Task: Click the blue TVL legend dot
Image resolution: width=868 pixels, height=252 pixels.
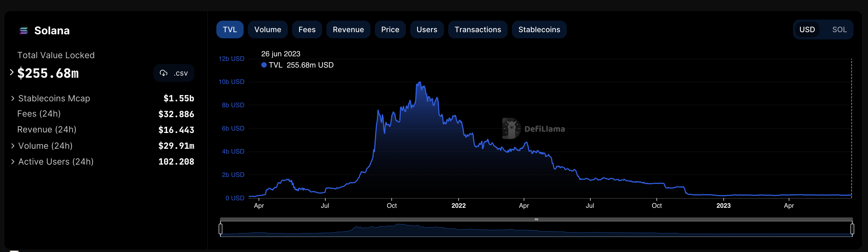Action: [x=264, y=65]
